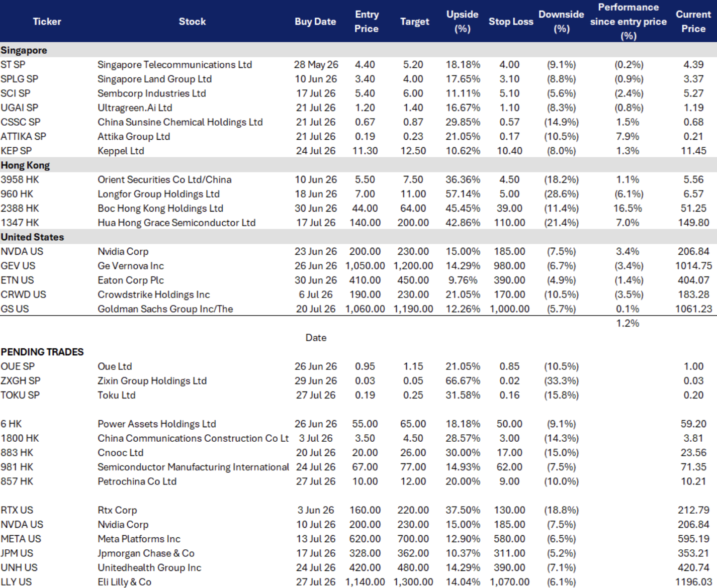Screen dimensions: 717x588
Task: Select the SCI SP ticker cell
Action: tap(16, 93)
